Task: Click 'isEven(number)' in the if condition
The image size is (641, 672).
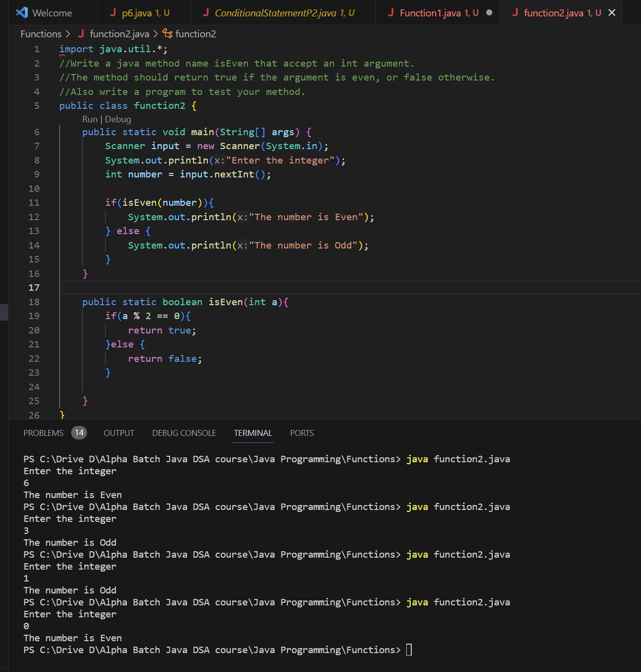Action: click(x=162, y=203)
